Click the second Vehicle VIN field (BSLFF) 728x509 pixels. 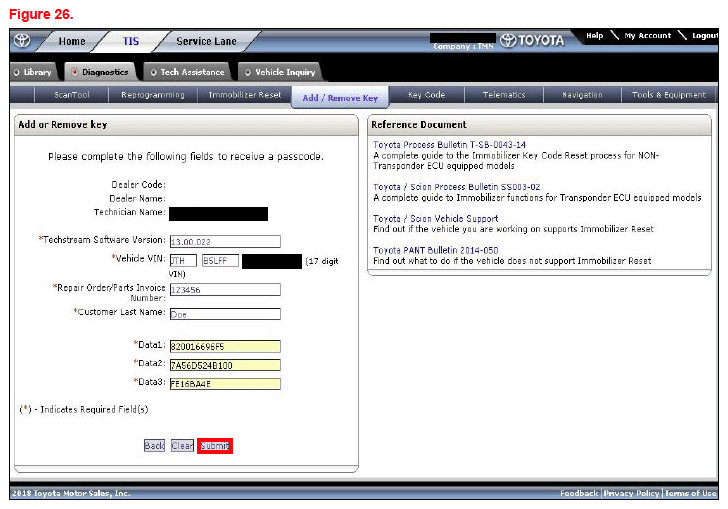coord(221,261)
